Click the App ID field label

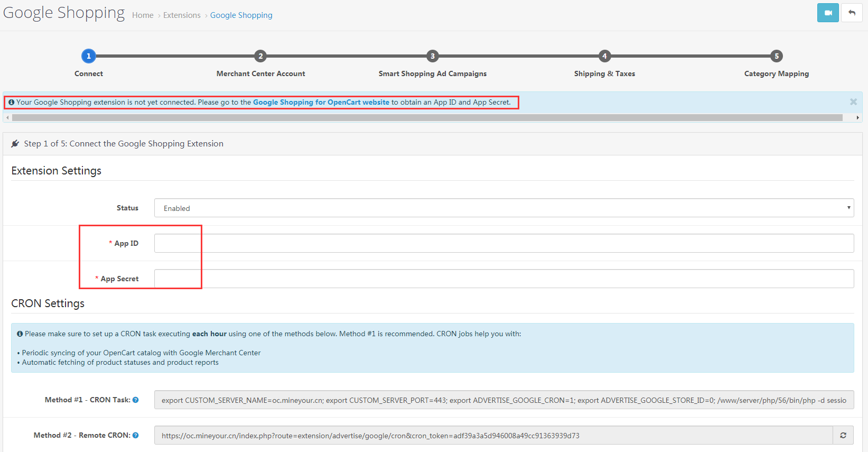pyautogui.click(x=126, y=243)
